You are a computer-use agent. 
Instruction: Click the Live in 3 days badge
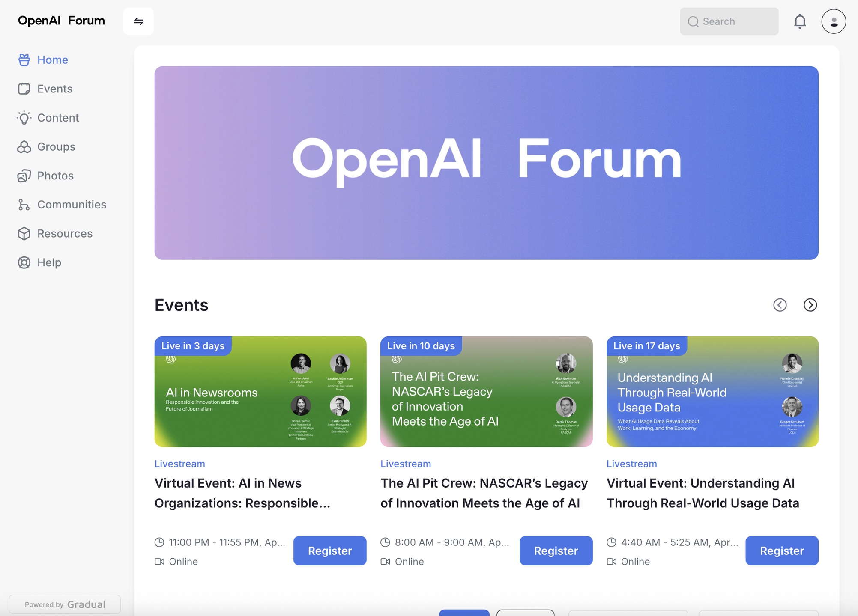tap(193, 346)
